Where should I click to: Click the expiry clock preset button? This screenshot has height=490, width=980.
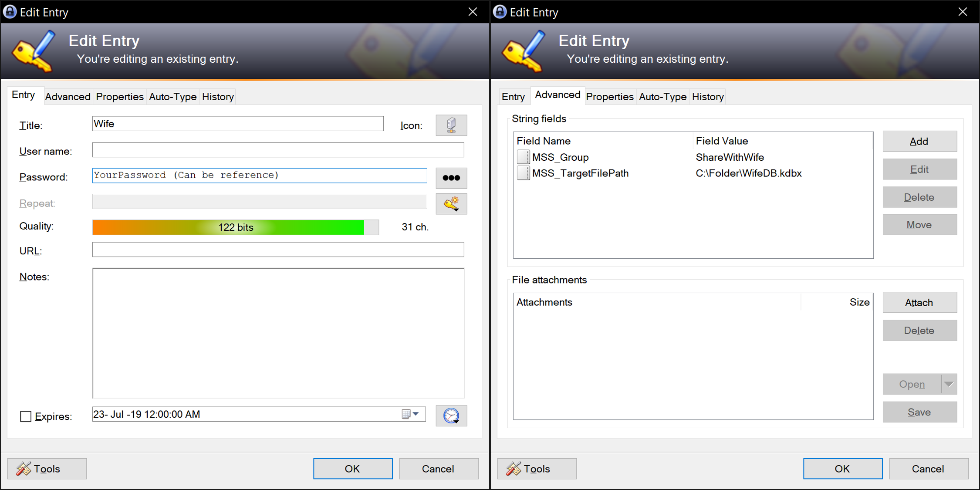451,416
